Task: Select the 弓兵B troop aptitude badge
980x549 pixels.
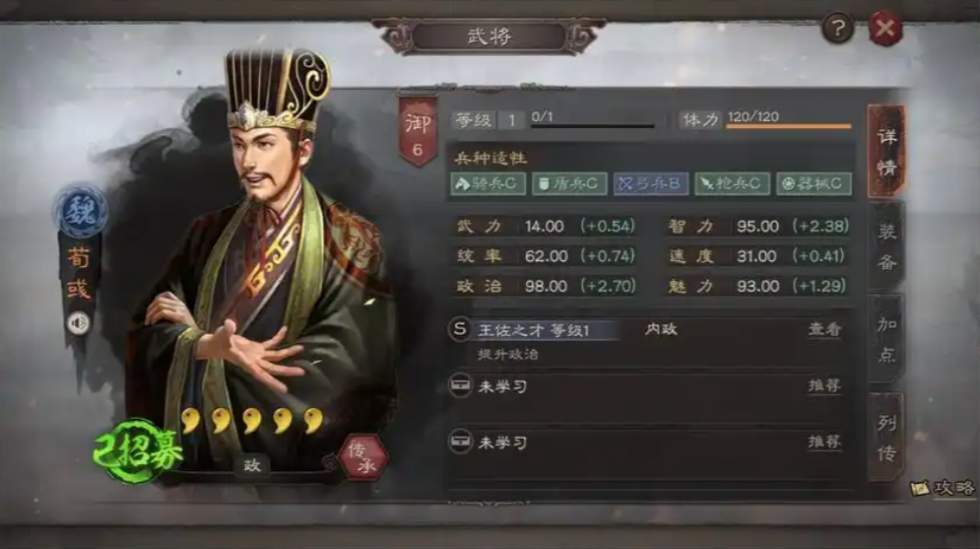Action: [651, 184]
